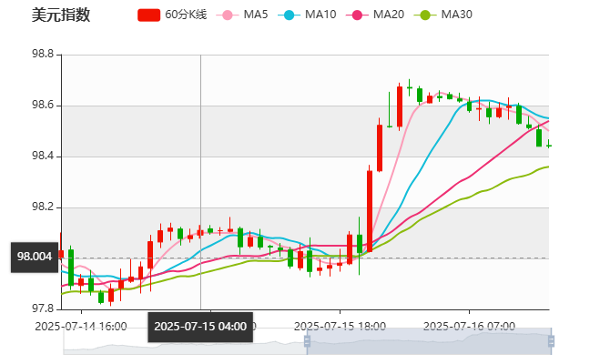This screenshot has height=364, width=610.
Task: Click the 98.6 y-axis label
Action: pos(43,106)
